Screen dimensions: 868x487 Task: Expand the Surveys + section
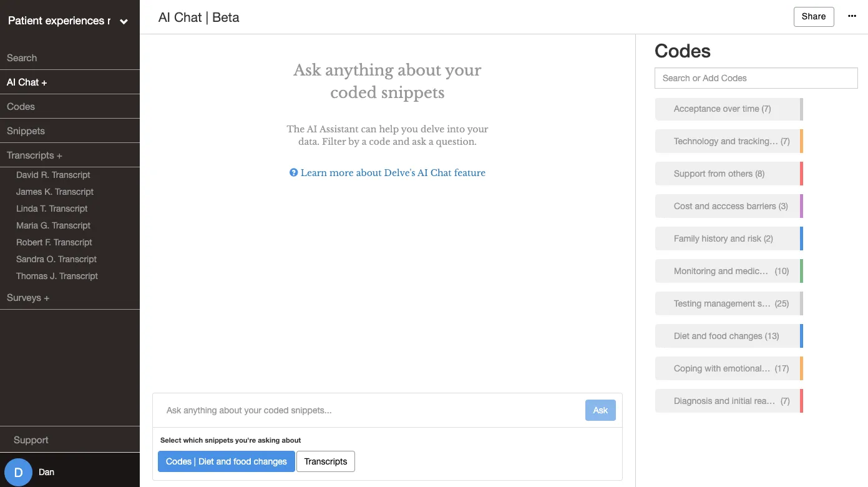point(28,298)
